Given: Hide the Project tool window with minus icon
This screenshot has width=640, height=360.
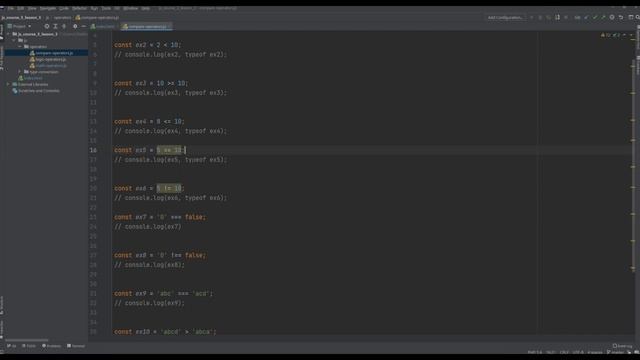Looking at the screenshot, I should click(x=84, y=26).
